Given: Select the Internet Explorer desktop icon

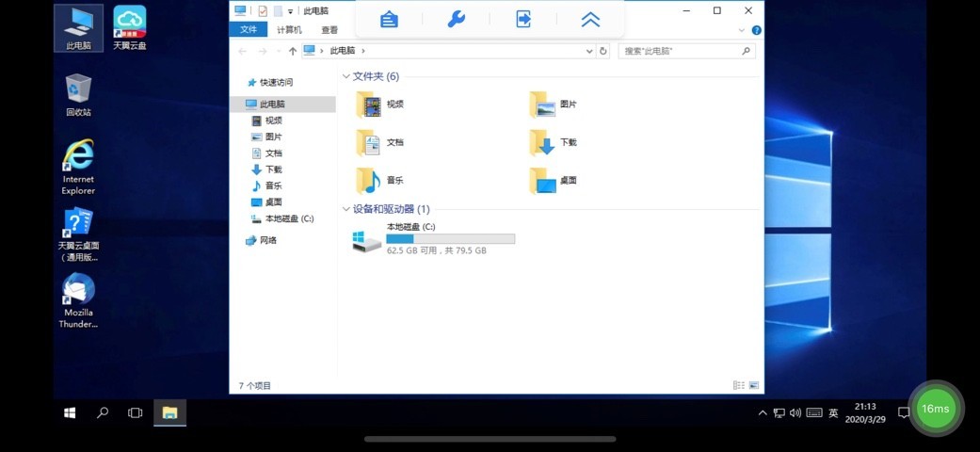Looking at the screenshot, I should pyautogui.click(x=78, y=167).
